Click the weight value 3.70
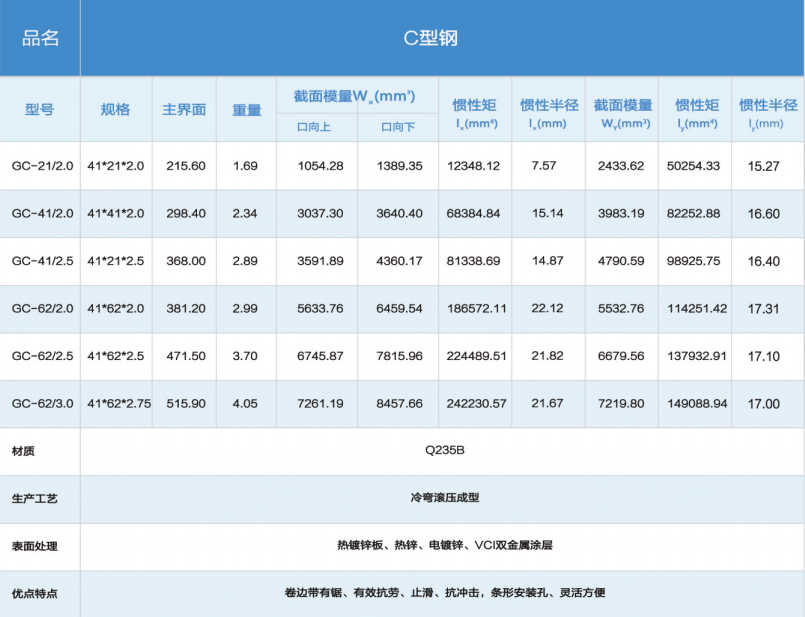The width and height of the screenshot is (805, 617). click(x=246, y=357)
